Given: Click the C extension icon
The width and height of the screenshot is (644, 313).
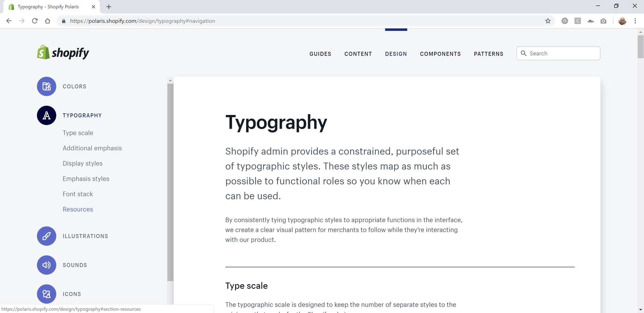Looking at the screenshot, I should pyautogui.click(x=578, y=21).
